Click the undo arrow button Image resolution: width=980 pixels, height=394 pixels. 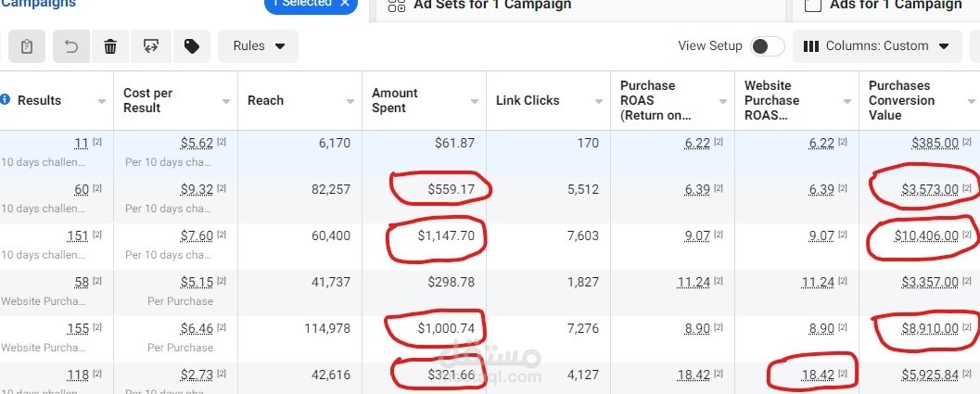tap(71, 46)
